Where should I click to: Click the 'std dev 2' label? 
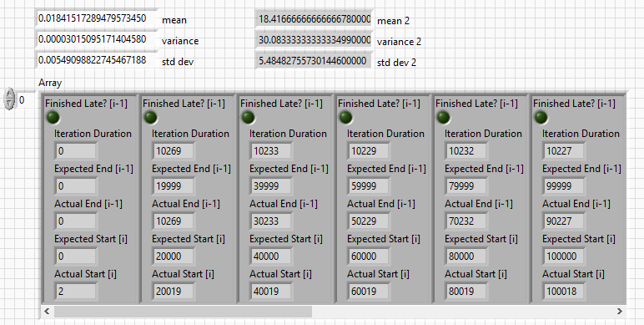[x=396, y=63]
